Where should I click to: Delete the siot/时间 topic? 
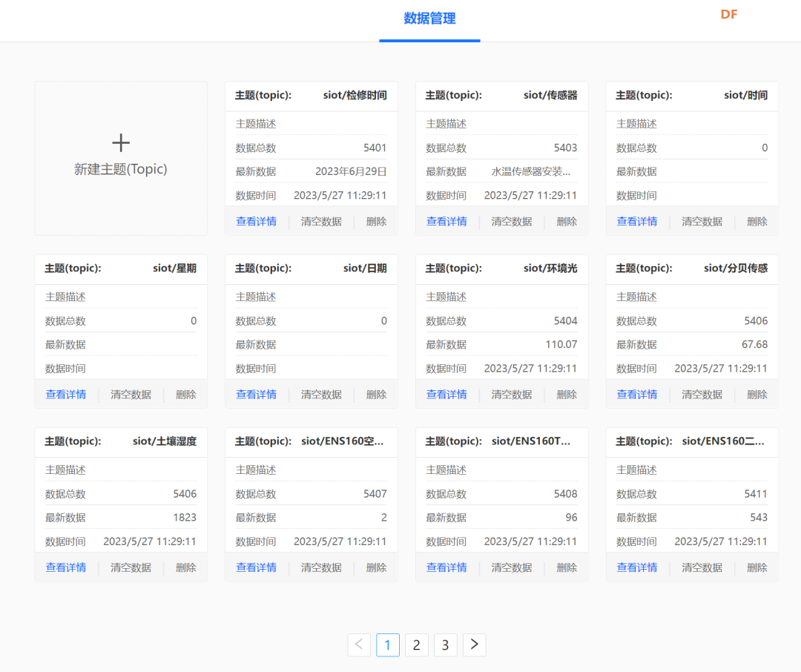757,221
